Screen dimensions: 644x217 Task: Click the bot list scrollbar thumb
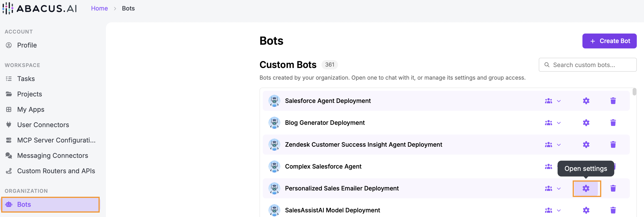tap(634, 92)
